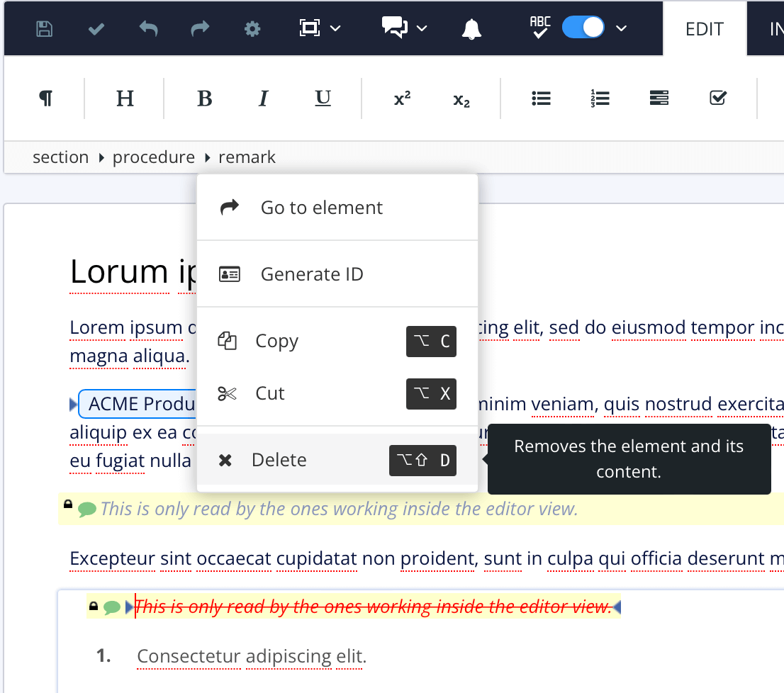
Task: Choose Delete from the context menu
Action: coord(279,460)
